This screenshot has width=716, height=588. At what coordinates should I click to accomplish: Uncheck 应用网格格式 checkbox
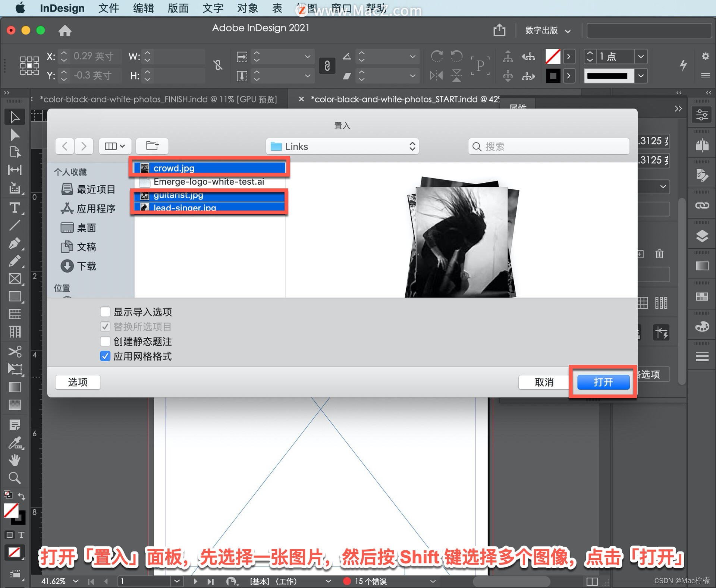point(105,356)
